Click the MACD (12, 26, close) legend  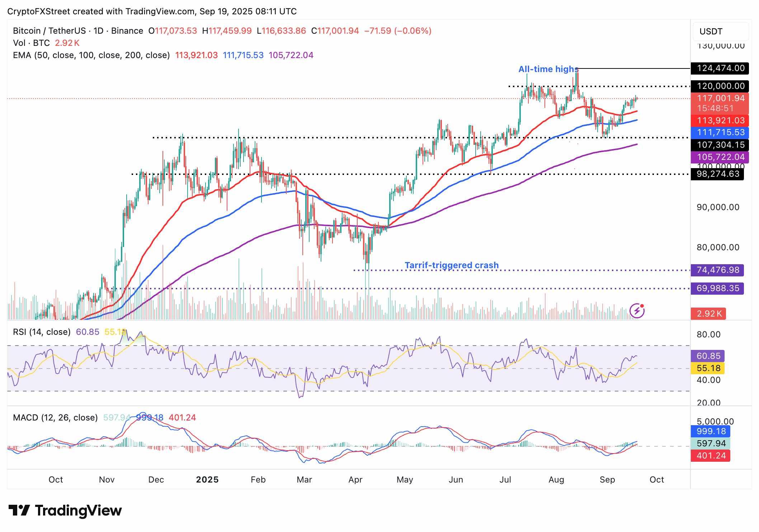(x=55, y=418)
